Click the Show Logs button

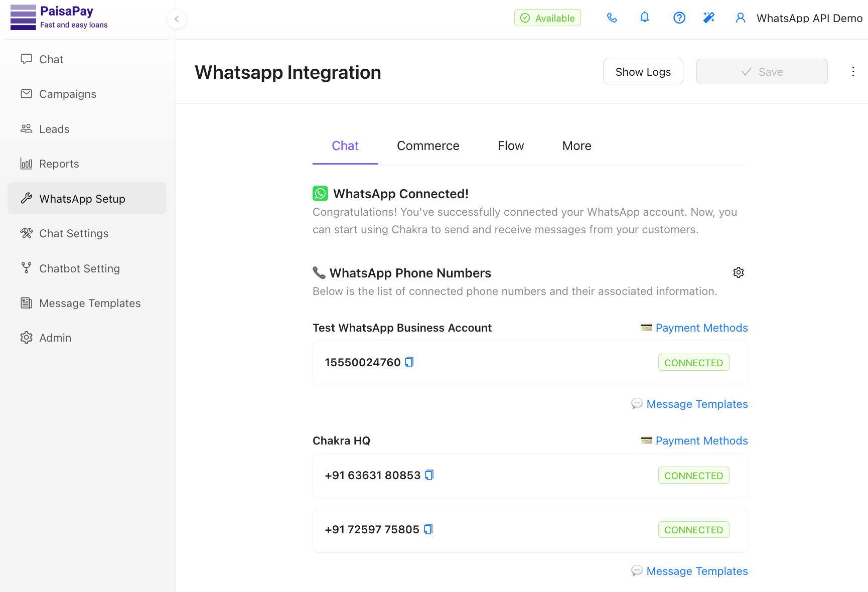(643, 72)
